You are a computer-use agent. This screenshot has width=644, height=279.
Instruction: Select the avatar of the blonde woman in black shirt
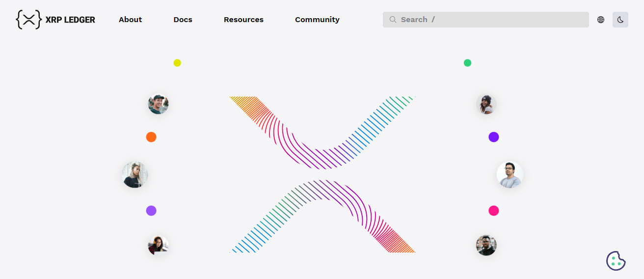(134, 175)
